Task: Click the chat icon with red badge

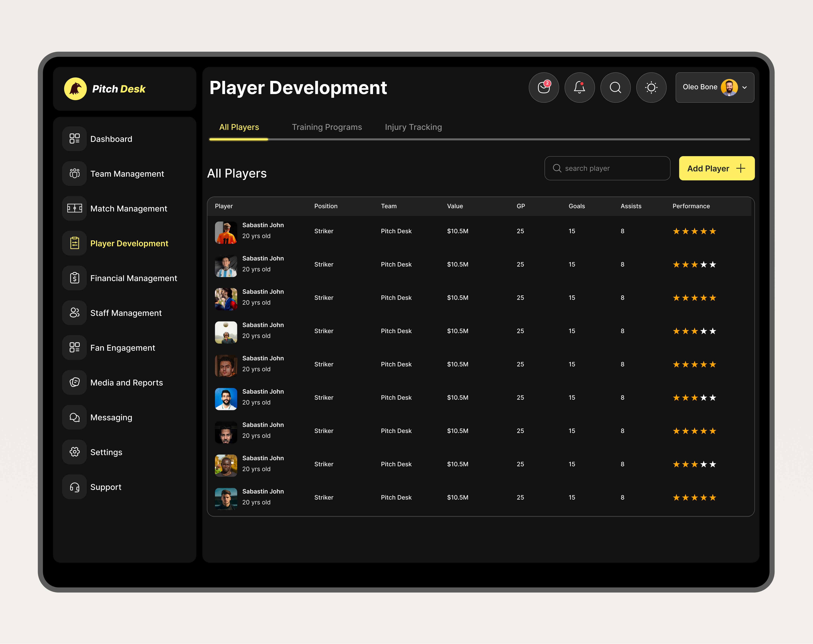Action: [x=543, y=87]
